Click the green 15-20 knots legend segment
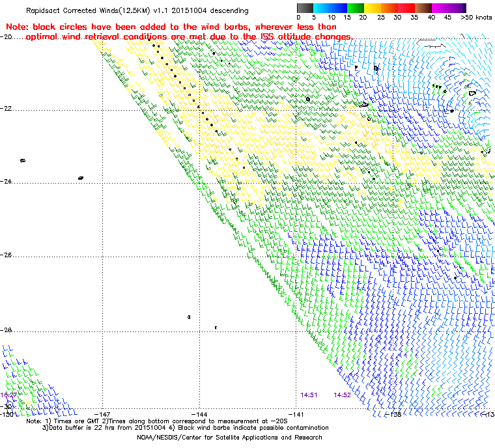Viewport: 495px width, 448px height. click(x=356, y=8)
